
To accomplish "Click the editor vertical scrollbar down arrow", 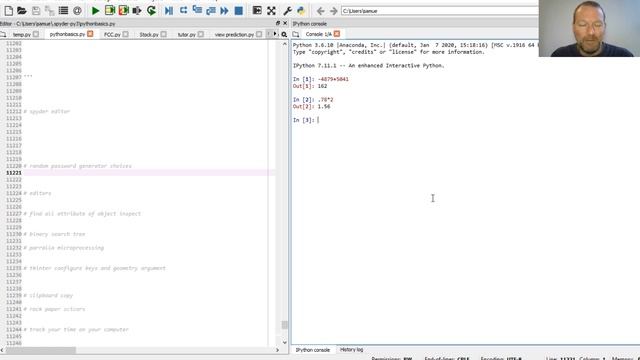I will pos(284,342).
